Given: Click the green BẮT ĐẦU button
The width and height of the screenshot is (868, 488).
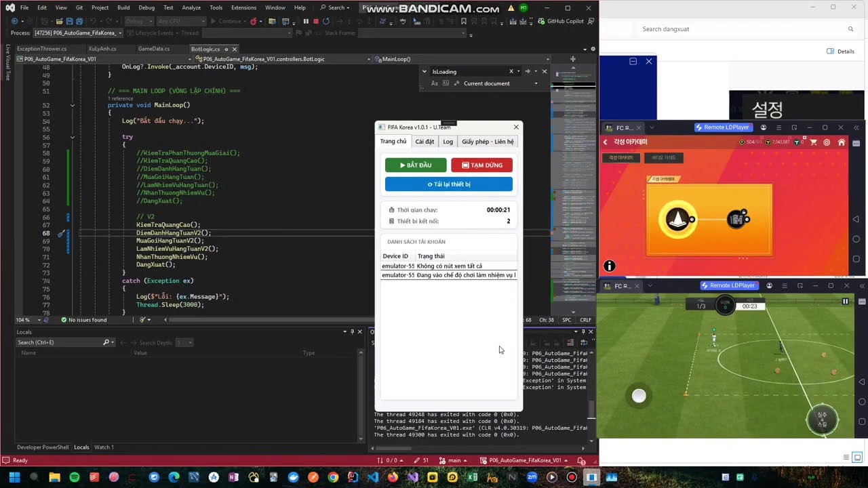Looking at the screenshot, I should click(x=416, y=165).
